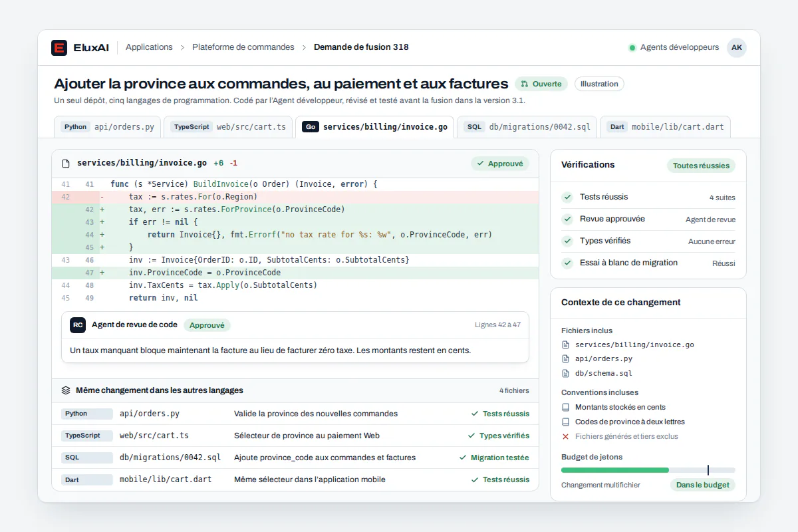Click the 4 fichiers count

(514, 390)
